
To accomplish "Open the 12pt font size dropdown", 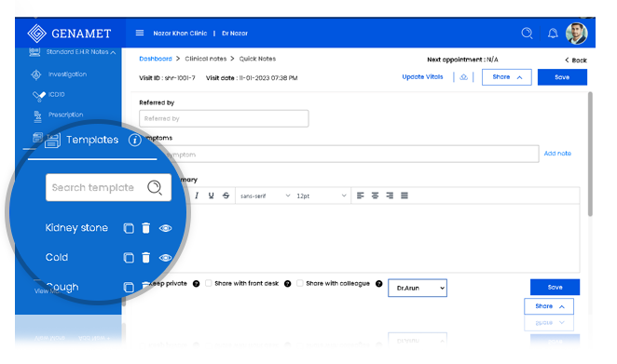I will click(x=322, y=195).
